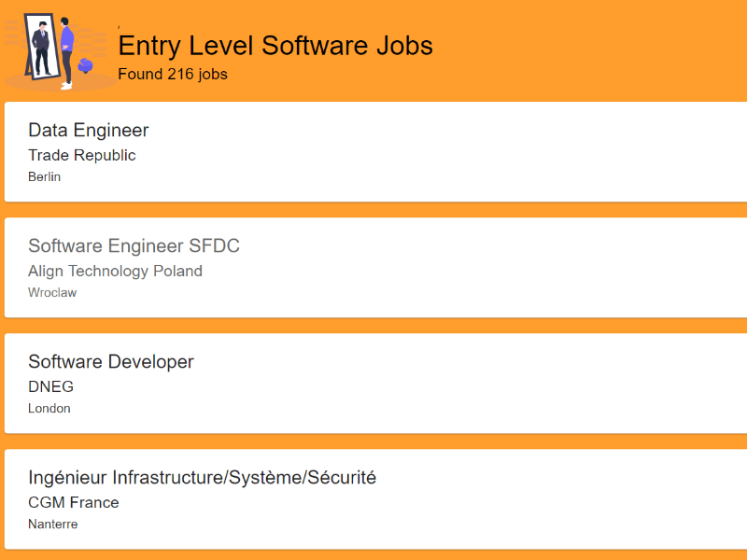Image resolution: width=747 pixels, height=560 pixels.
Task: Click Trade Republic company name
Action: coord(82,155)
